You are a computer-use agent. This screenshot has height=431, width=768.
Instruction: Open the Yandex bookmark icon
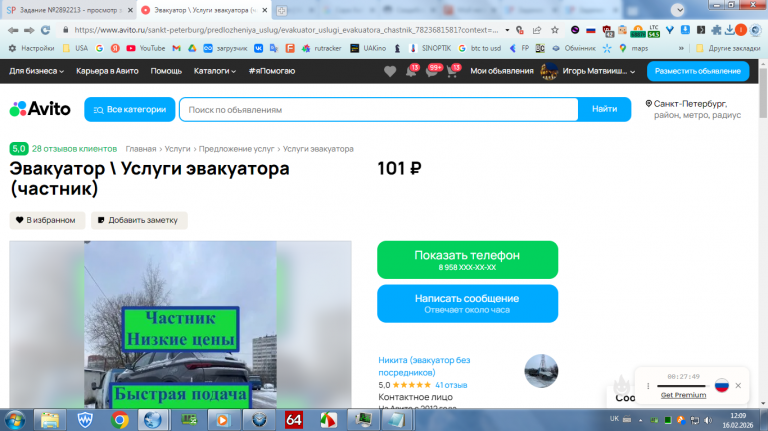115,48
